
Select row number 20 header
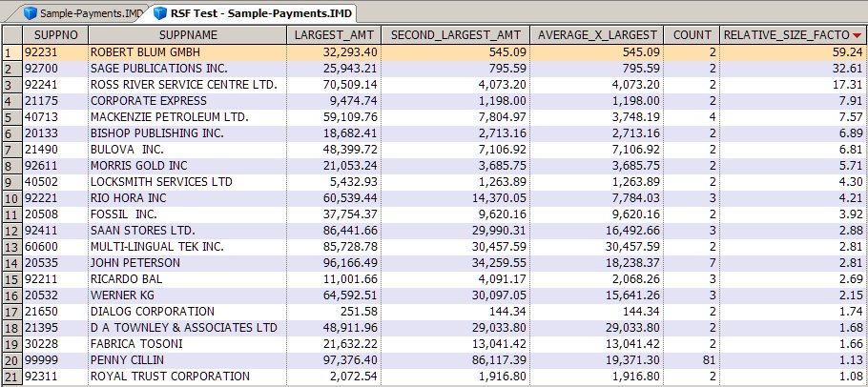10,360
